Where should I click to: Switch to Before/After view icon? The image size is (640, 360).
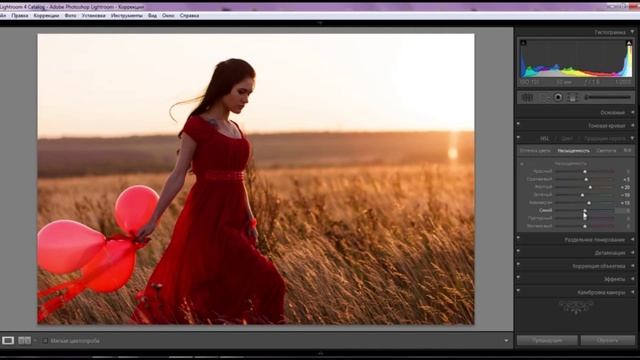pyautogui.click(x=24, y=340)
